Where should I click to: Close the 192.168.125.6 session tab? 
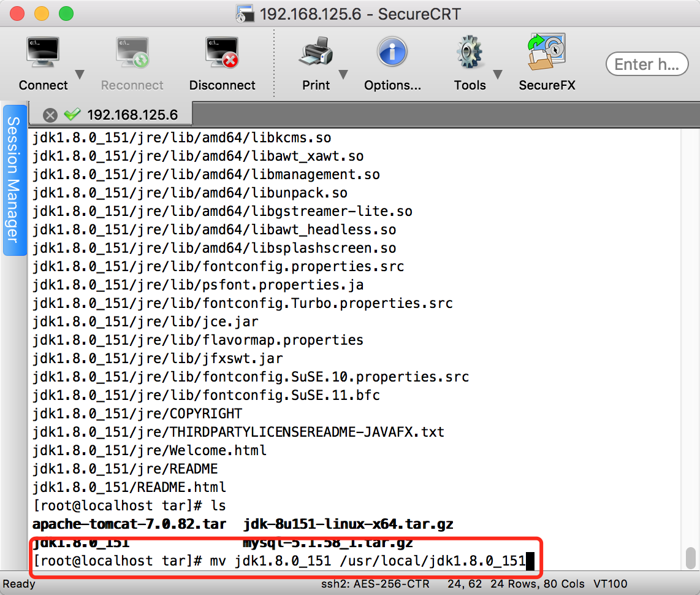51,113
